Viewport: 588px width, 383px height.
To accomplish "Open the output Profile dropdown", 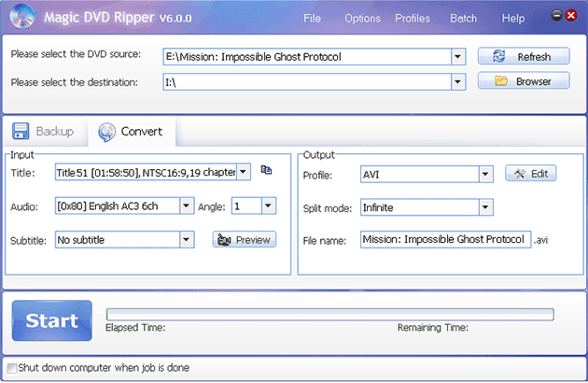I will pos(485,175).
